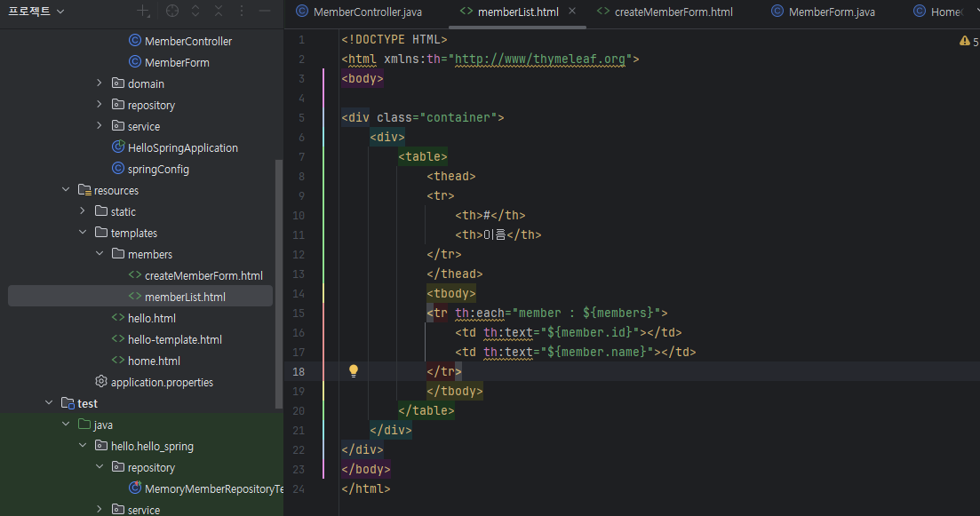Collapse the test folder

coord(49,403)
